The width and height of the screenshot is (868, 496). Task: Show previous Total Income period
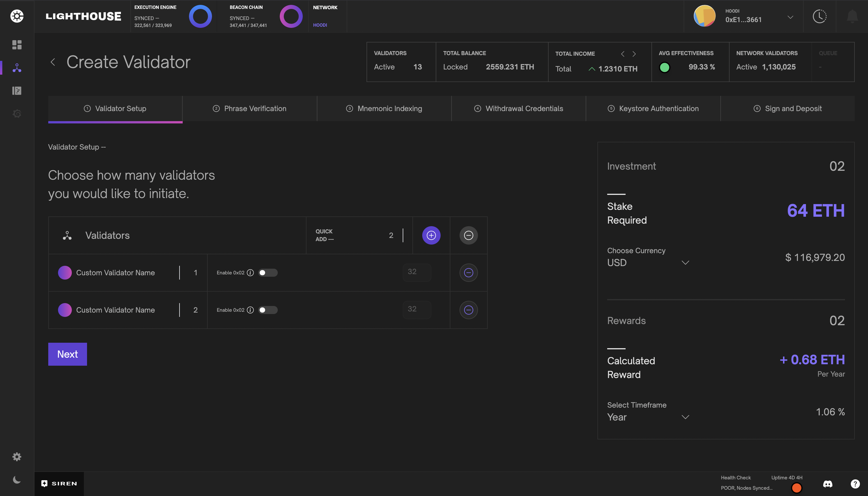pos(623,54)
